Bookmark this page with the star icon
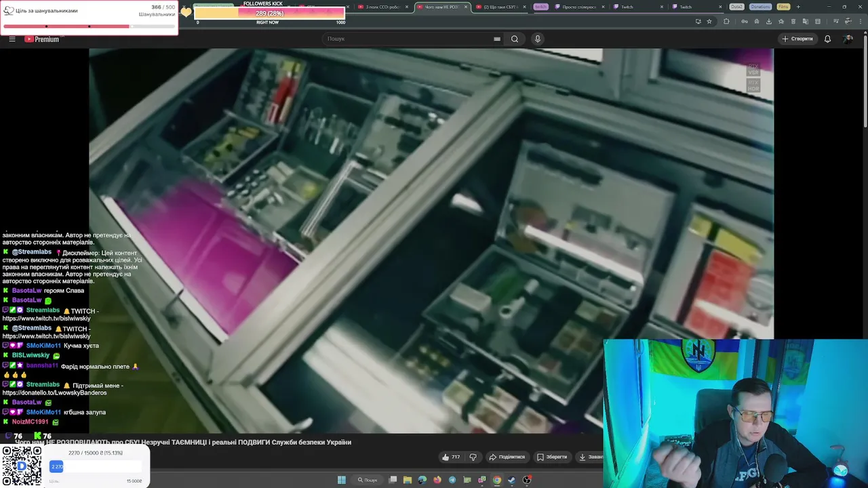This screenshot has width=868, height=488. point(709,21)
